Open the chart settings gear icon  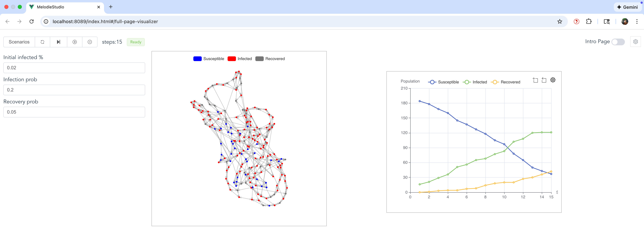(x=553, y=80)
